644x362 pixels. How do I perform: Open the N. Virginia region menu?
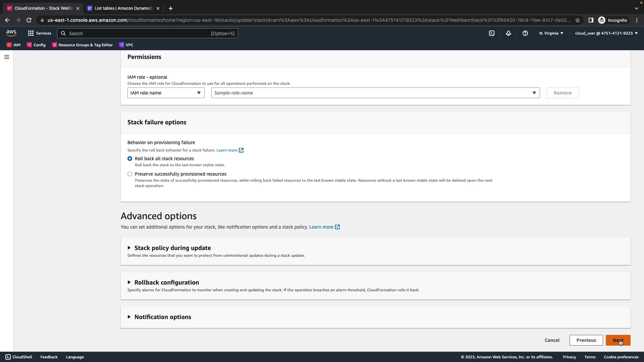point(551,33)
